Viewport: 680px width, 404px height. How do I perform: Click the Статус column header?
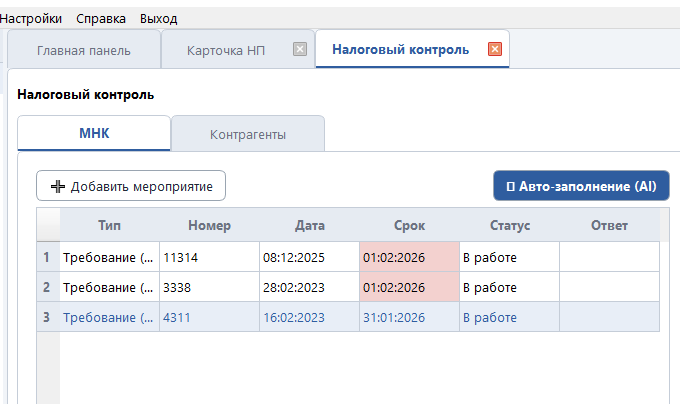pyautogui.click(x=509, y=225)
